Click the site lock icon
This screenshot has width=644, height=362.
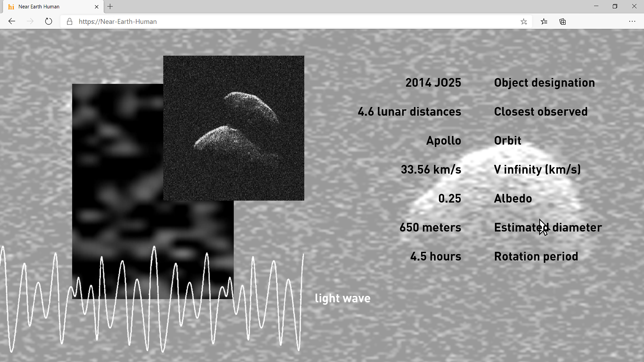click(70, 22)
